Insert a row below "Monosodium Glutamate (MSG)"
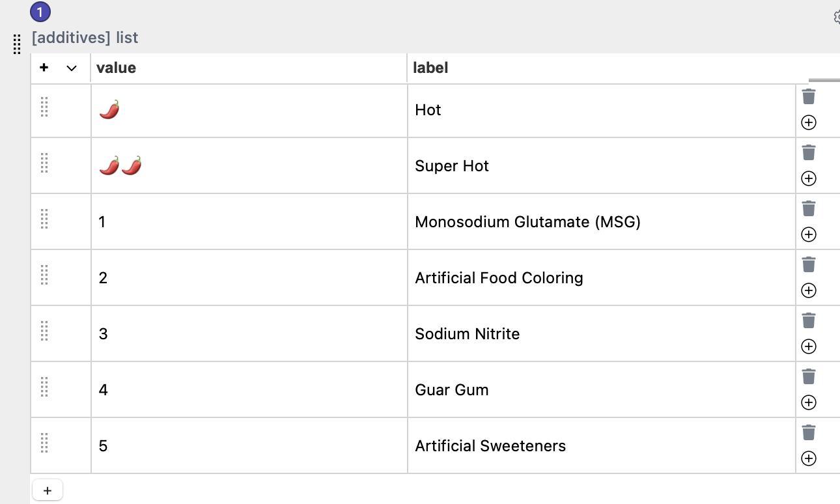 [808, 234]
